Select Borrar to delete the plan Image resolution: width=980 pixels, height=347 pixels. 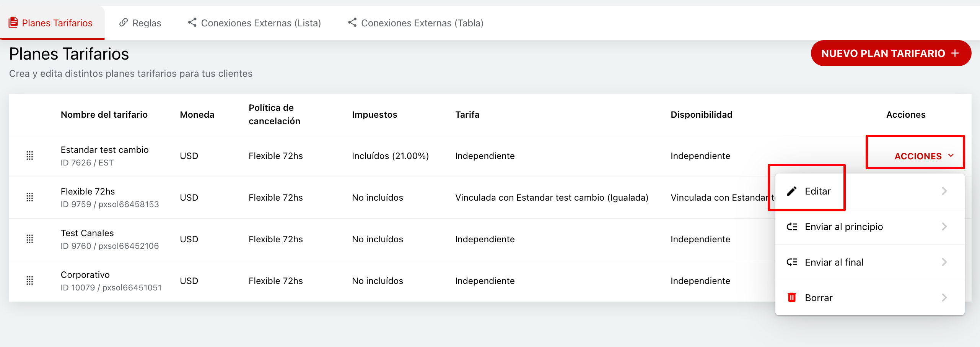818,297
